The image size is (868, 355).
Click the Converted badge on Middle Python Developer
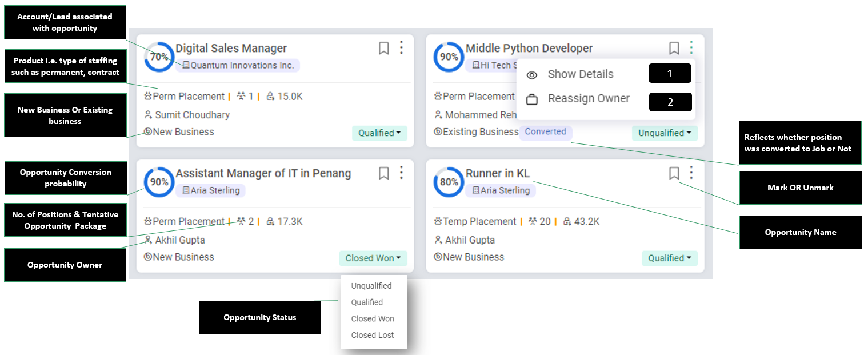click(545, 132)
